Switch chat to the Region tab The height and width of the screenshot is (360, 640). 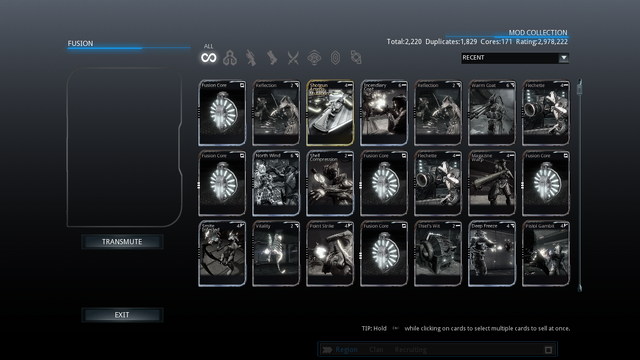[x=347, y=350]
